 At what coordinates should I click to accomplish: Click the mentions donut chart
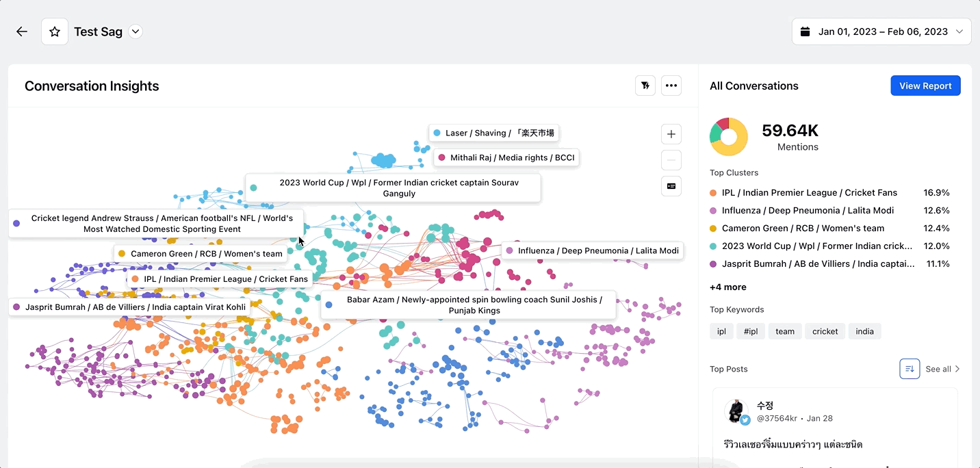[729, 137]
